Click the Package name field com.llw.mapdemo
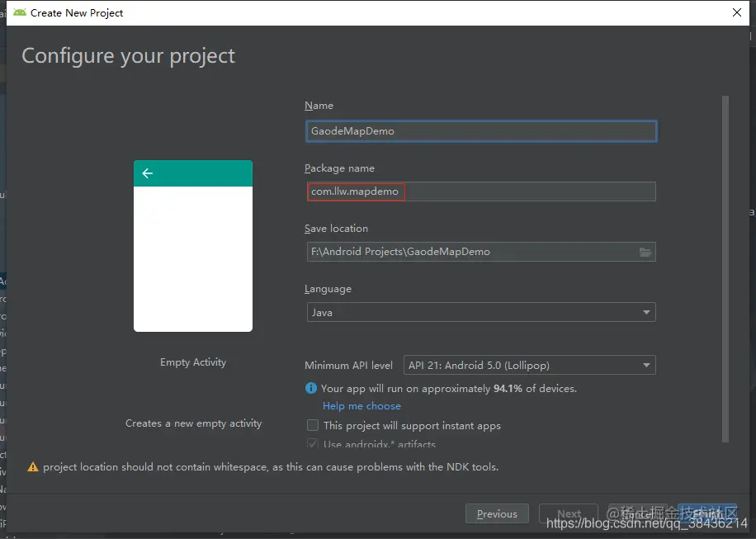The width and height of the screenshot is (756, 539). tap(481, 191)
